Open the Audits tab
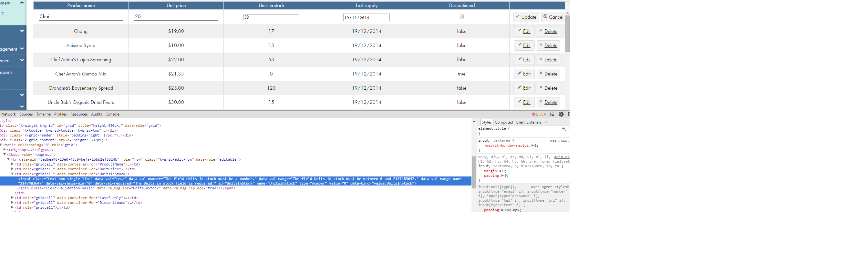Image resolution: width=868 pixels, height=271 pixels. (x=96, y=115)
